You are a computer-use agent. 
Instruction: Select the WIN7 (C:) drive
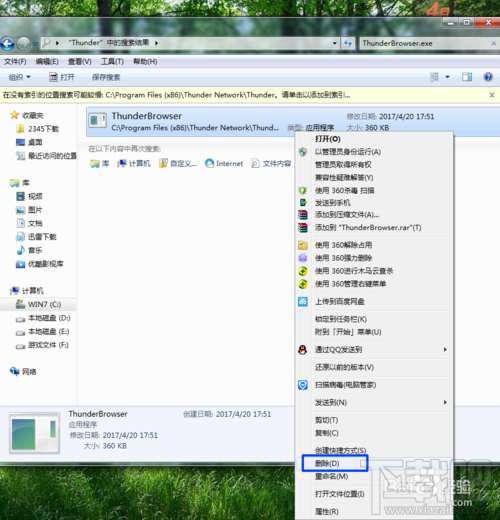38,304
